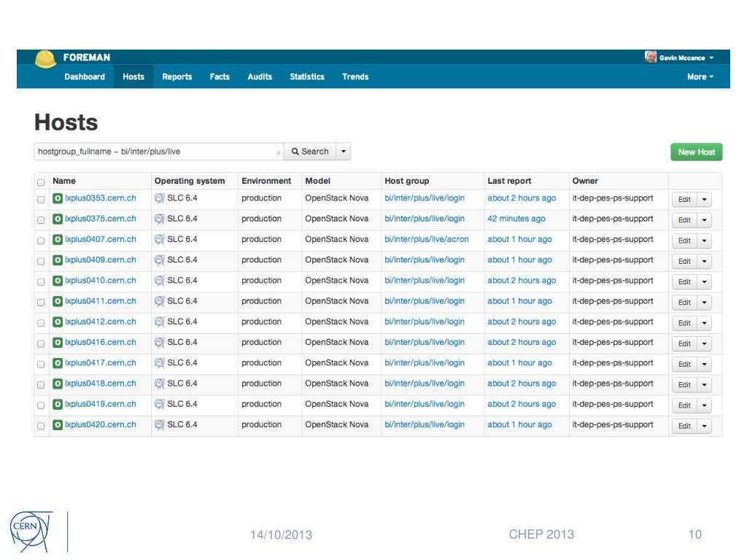Click the status icon for lxplus0416.cern.ch
Screen dimensions: 747x560
click(58, 343)
